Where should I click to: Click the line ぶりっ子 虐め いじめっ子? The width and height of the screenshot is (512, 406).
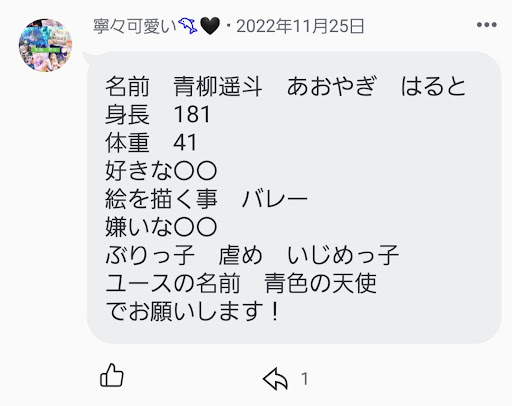coord(252,255)
